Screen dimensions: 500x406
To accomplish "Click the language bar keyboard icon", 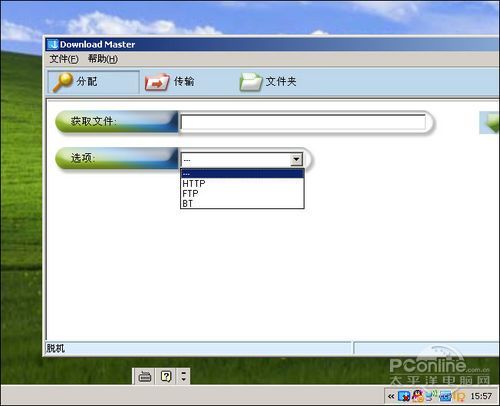I will click(x=145, y=377).
